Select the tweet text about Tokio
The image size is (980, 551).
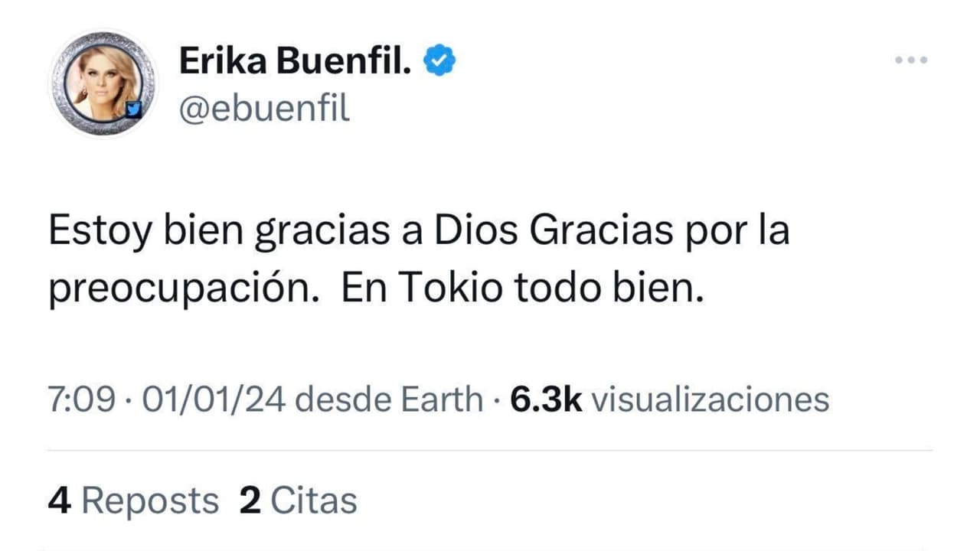[417, 258]
